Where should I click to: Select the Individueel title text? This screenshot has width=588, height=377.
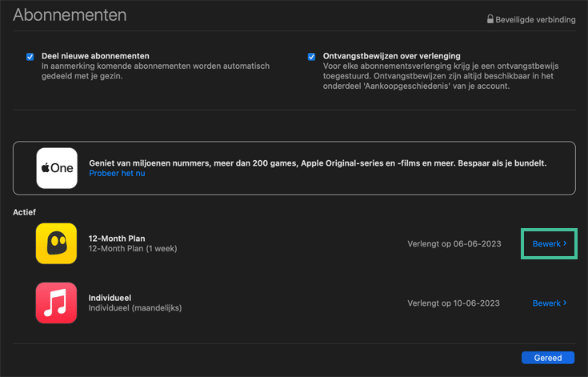click(x=110, y=298)
